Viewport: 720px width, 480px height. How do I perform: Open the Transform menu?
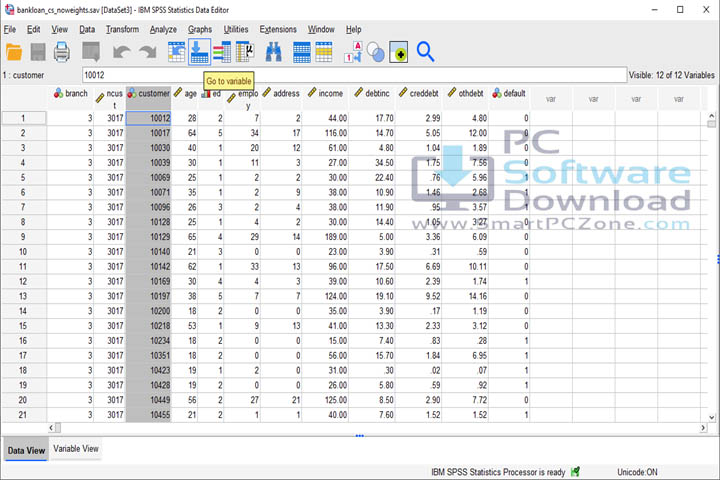(122, 29)
